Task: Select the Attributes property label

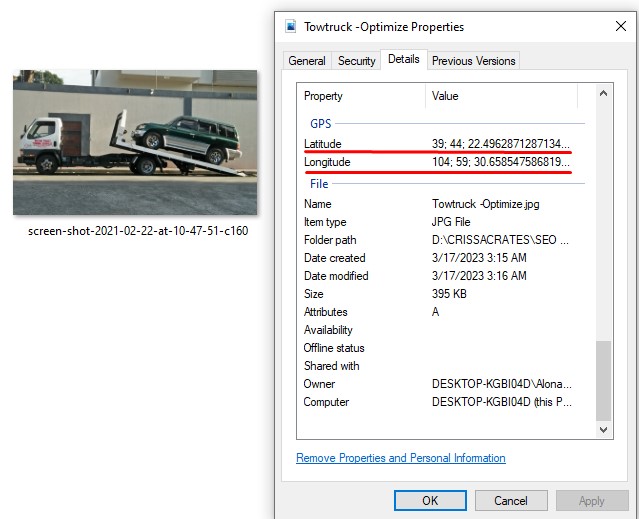Action: click(326, 312)
